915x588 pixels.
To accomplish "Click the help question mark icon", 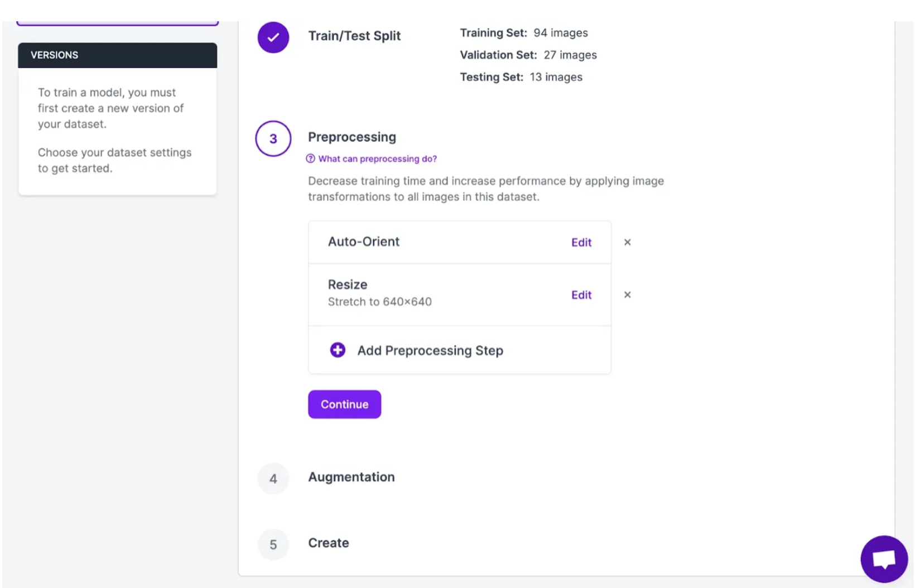I will coord(311,158).
